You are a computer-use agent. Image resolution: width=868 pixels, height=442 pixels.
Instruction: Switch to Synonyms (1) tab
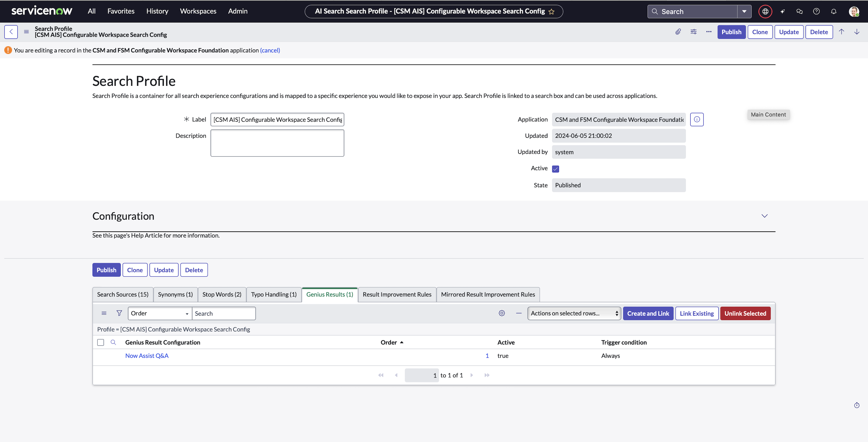[175, 294]
